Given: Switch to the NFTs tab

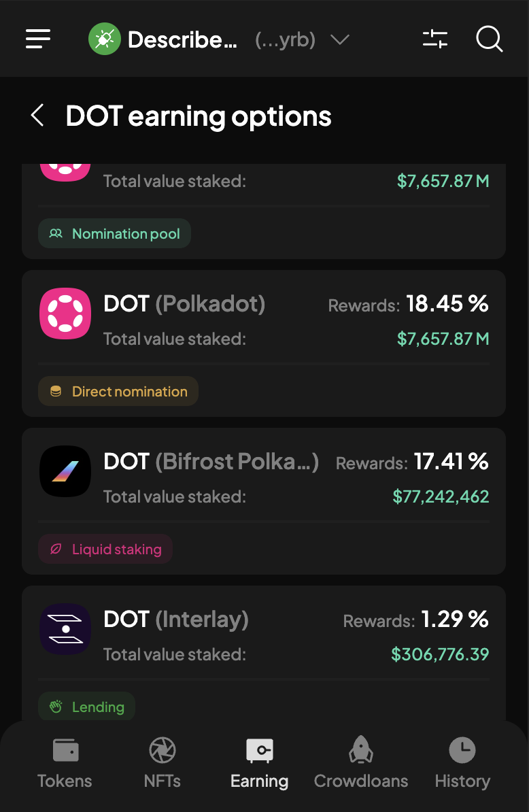Looking at the screenshot, I should click(x=163, y=763).
